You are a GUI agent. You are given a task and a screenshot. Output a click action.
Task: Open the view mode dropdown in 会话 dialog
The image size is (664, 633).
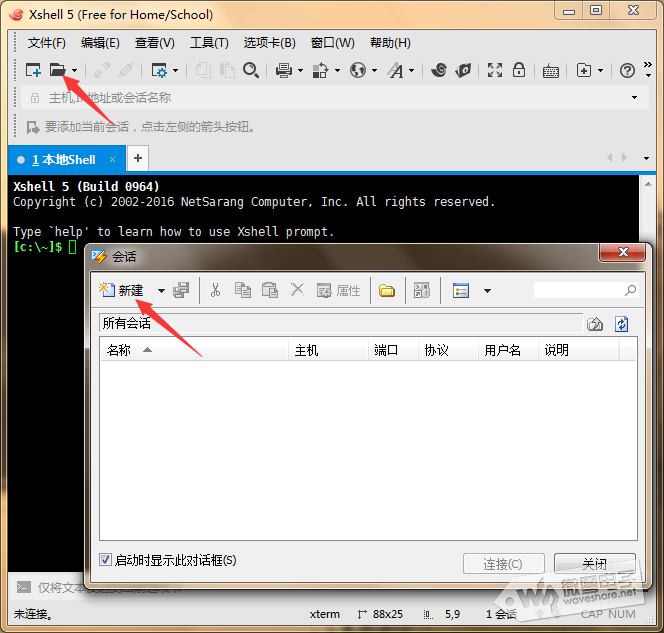point(487,291)
